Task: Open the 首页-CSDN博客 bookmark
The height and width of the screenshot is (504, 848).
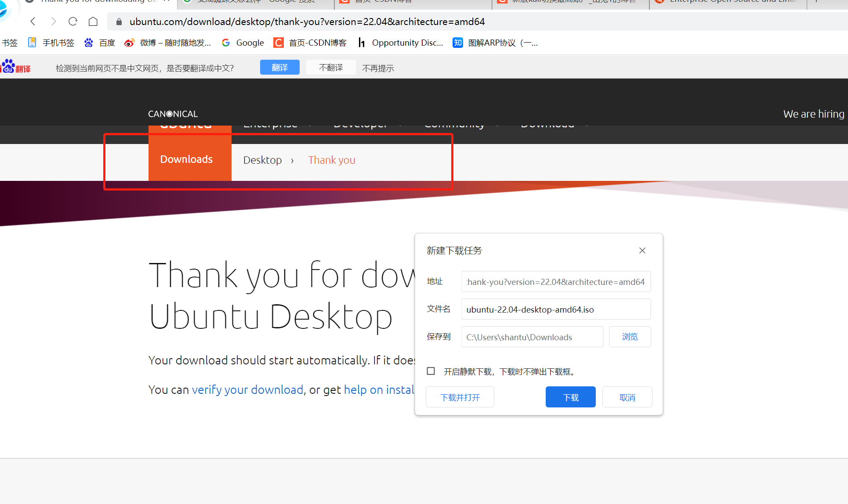Action: pos(310,43)
